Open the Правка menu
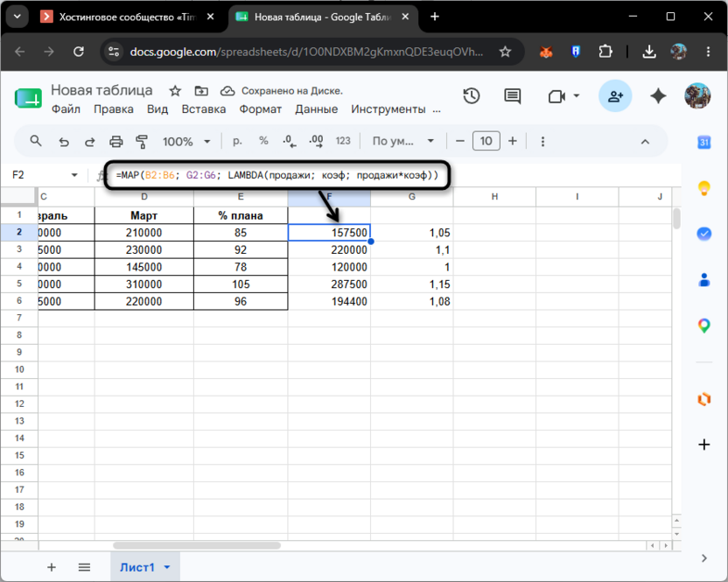The width and height of the screenshot is (728, 582). pyautogui.click(x=114, y=109)
